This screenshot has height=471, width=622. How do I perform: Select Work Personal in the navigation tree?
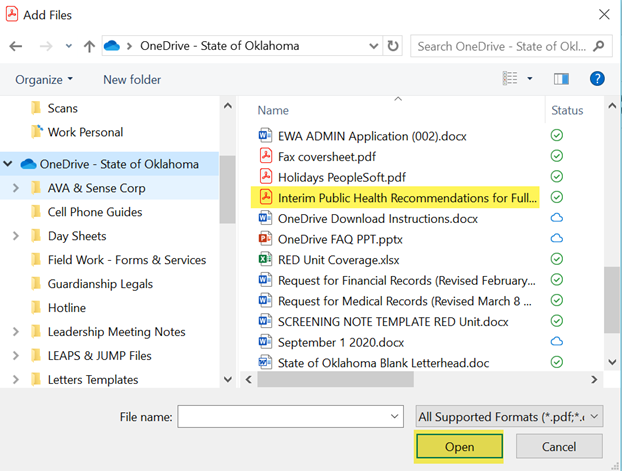click(x=85, y=132)
